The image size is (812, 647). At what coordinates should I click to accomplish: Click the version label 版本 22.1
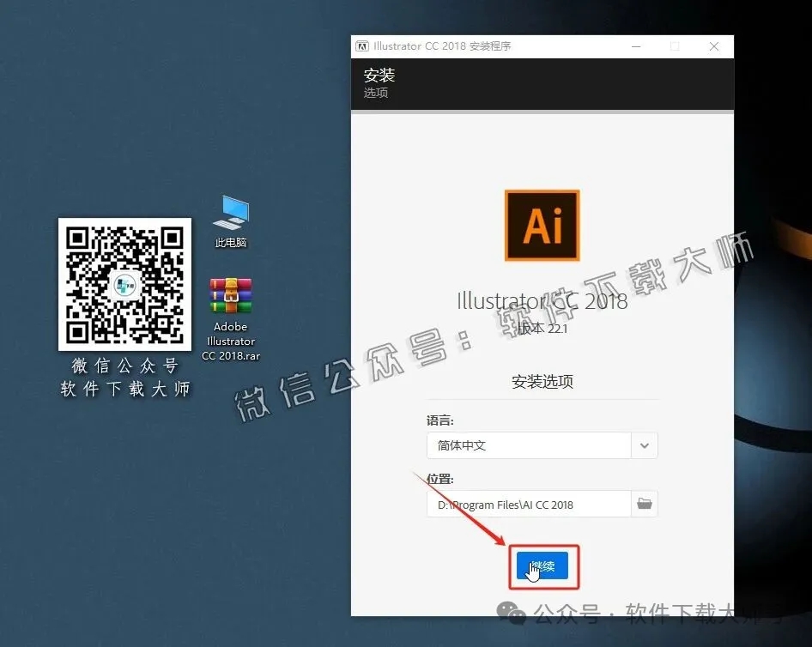[541, 328]
